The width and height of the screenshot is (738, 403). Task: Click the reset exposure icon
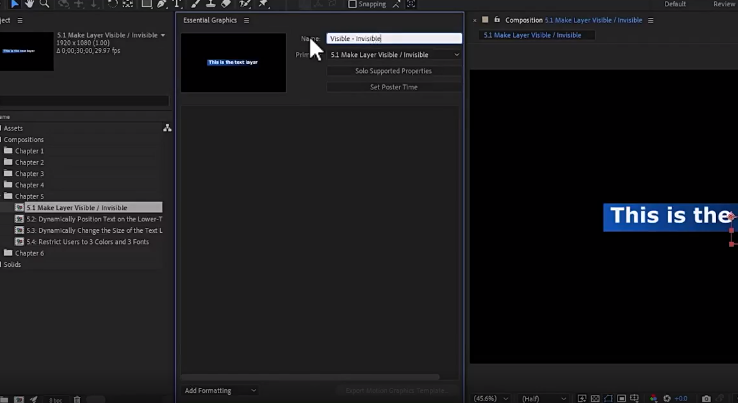click(666, 398)
